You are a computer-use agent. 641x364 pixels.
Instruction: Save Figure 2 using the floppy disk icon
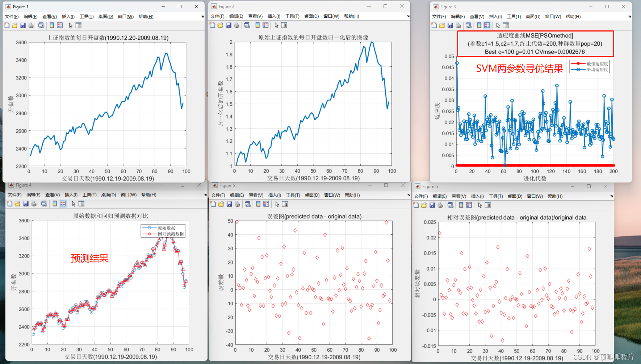pos(229,25)
